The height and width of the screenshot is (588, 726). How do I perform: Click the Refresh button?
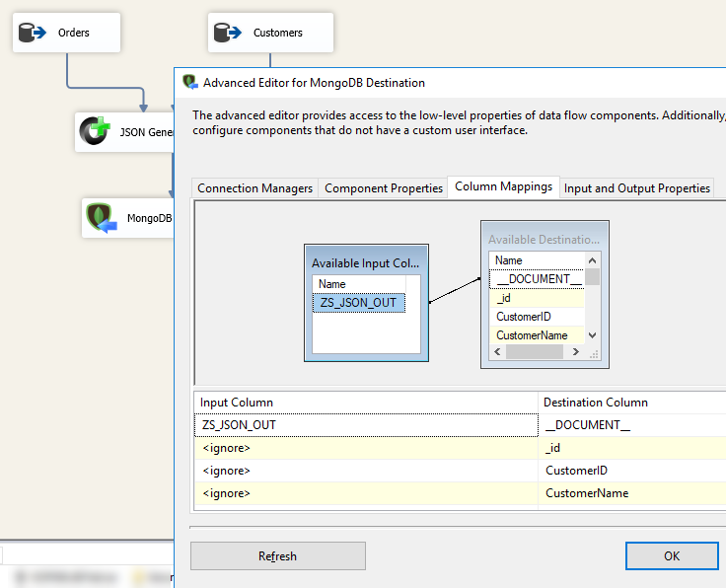[x=278, y=555]
